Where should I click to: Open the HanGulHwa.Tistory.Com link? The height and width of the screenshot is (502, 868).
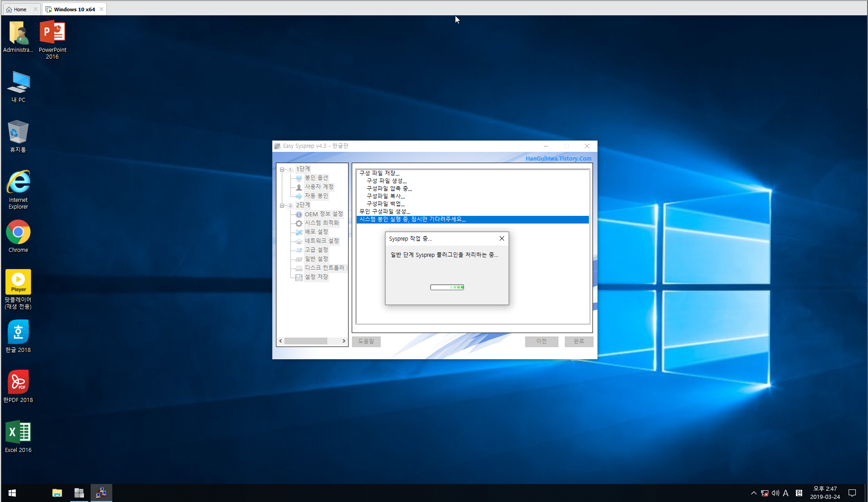(x=558, y=159)
